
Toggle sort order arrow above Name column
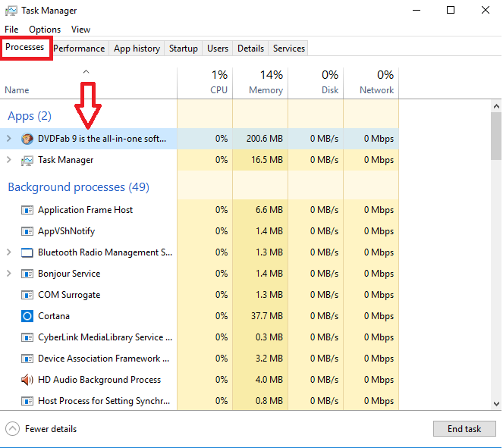(86, 72)
